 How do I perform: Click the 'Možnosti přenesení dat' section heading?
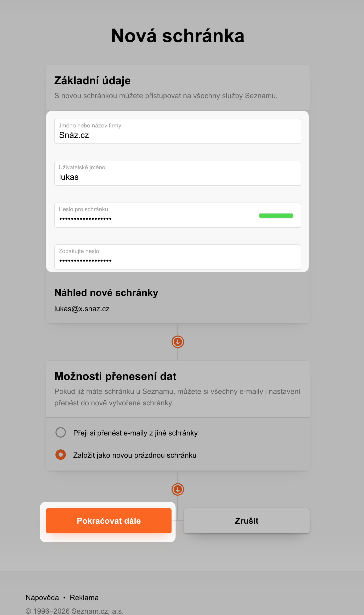(x=115, y=376)
